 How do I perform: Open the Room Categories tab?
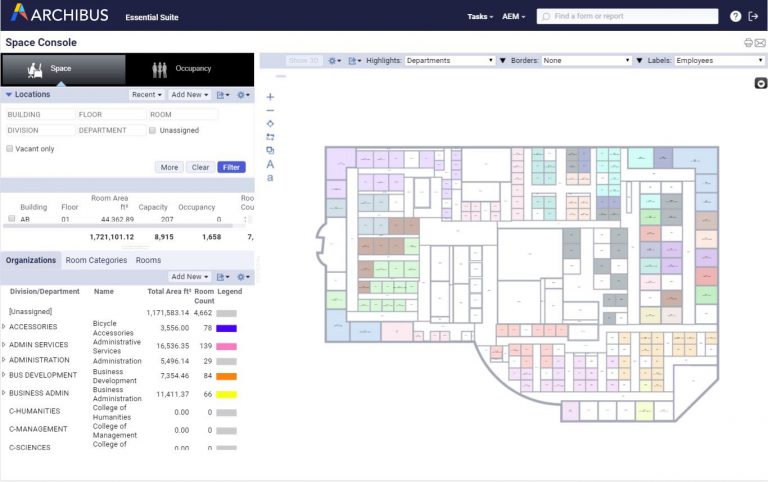(96, 260)
